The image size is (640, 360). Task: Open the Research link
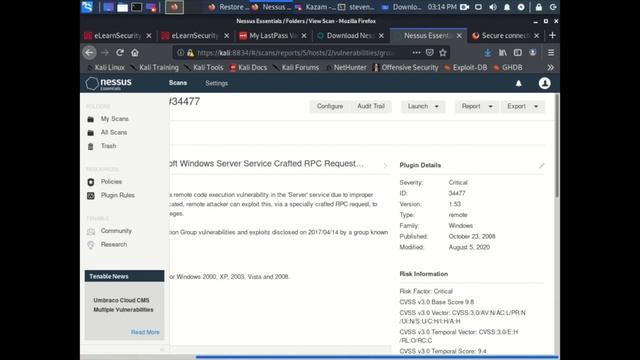pos(114,244)
